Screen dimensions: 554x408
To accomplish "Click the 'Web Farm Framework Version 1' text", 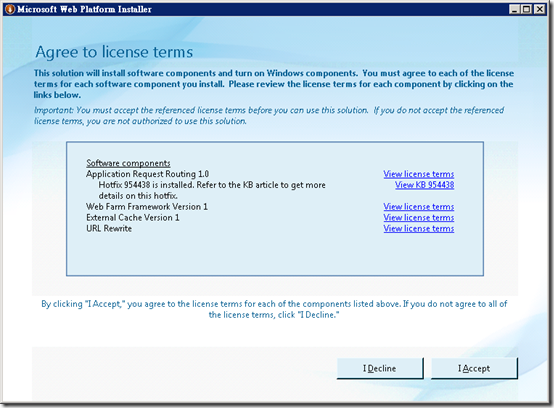I will (147, 207).
